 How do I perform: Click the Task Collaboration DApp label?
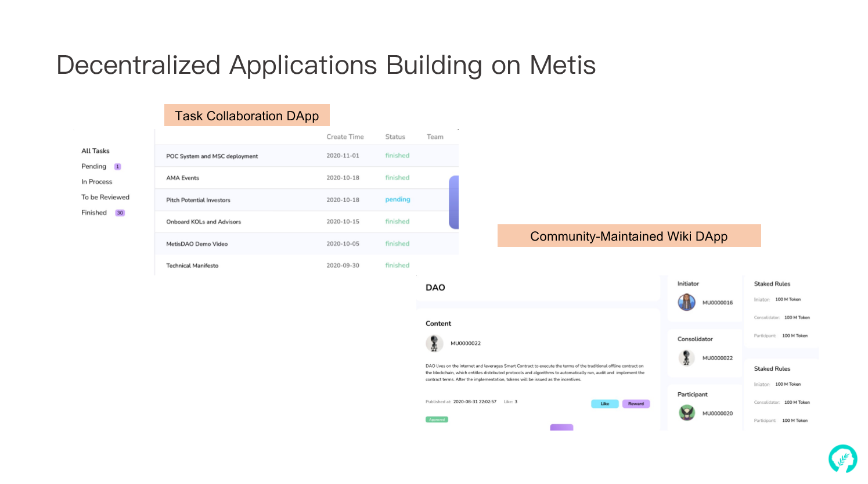247,116
